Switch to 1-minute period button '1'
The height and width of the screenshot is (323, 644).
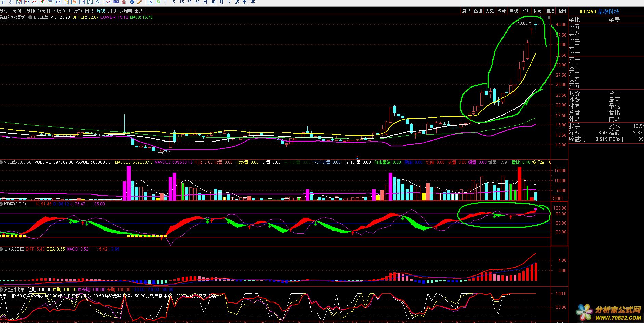click(x=165, y=2)
